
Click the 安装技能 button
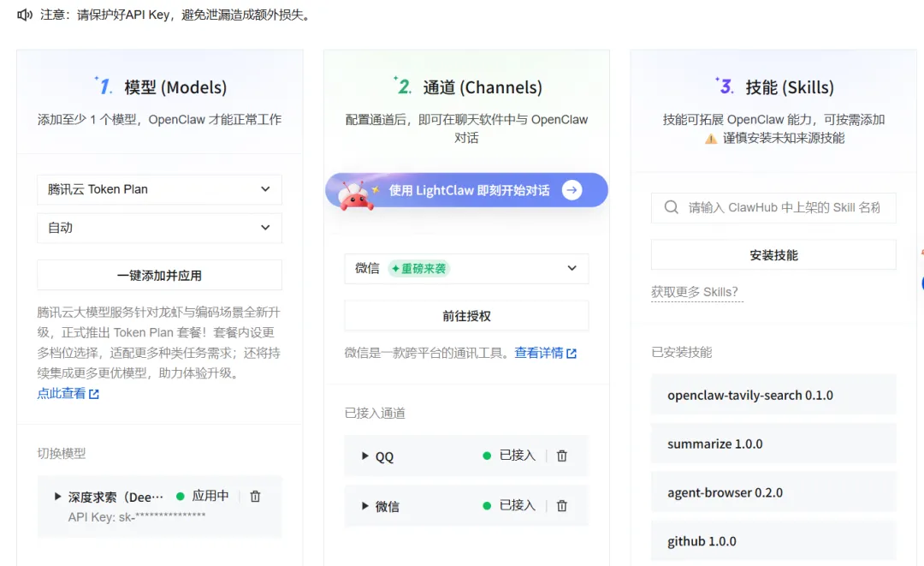[x=773, y=255]
